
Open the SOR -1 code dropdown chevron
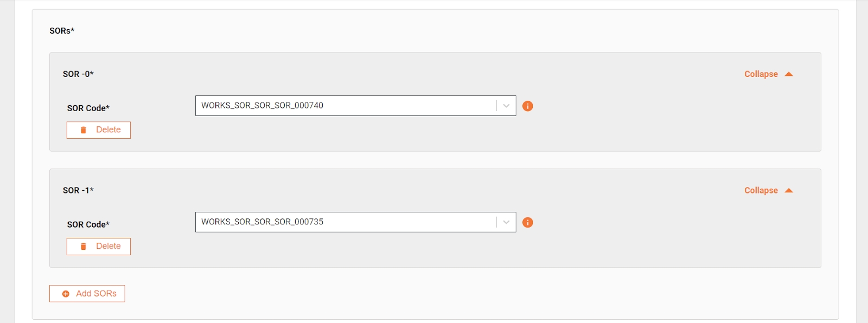point(506,222)
